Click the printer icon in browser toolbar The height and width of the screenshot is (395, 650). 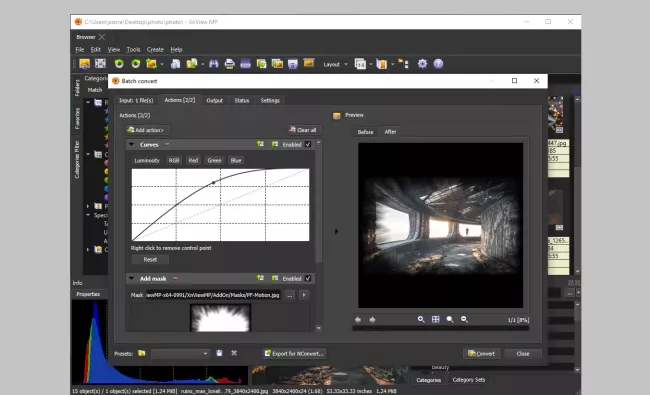click(229, 63)
